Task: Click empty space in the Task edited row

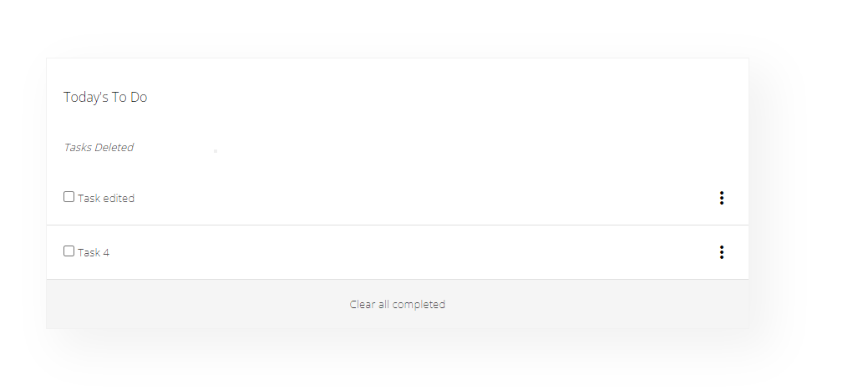Action: pos(421,198)
